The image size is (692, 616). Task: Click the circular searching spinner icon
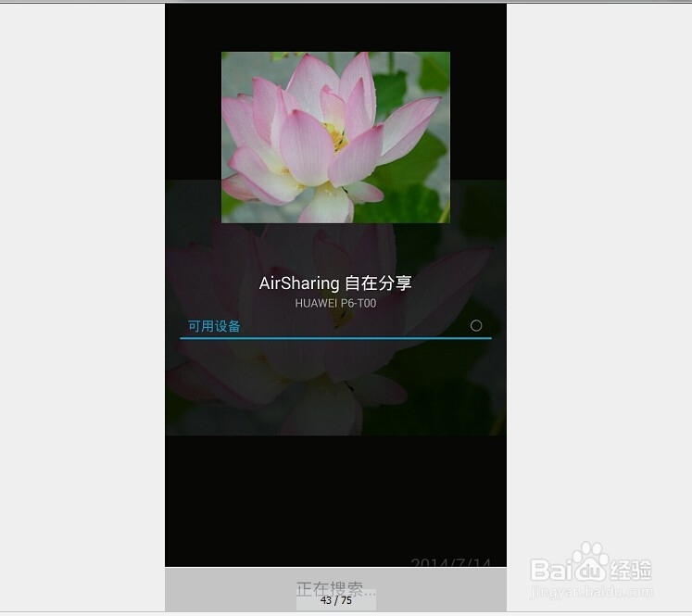476,326
